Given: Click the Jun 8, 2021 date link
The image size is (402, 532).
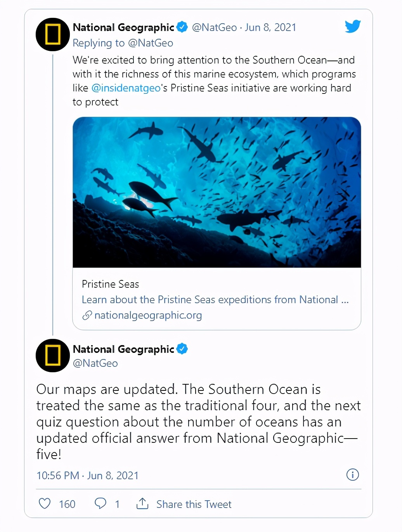Looking at the screenshot, I should [x=270, y=27].
